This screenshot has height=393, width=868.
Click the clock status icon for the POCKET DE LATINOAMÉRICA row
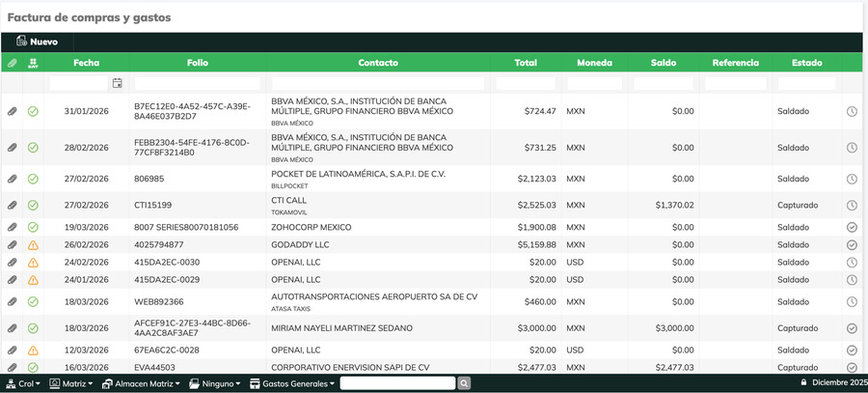852,179
